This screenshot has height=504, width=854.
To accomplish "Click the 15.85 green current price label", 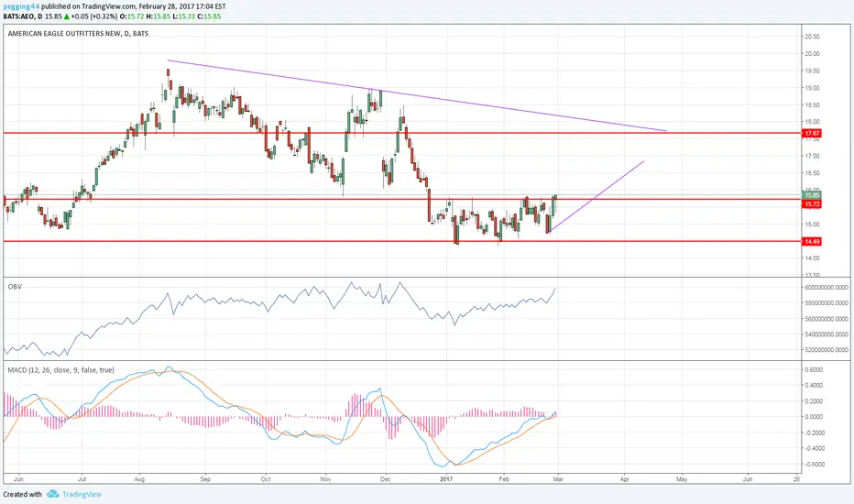I will pyautogui.click(x=812, y=195).
